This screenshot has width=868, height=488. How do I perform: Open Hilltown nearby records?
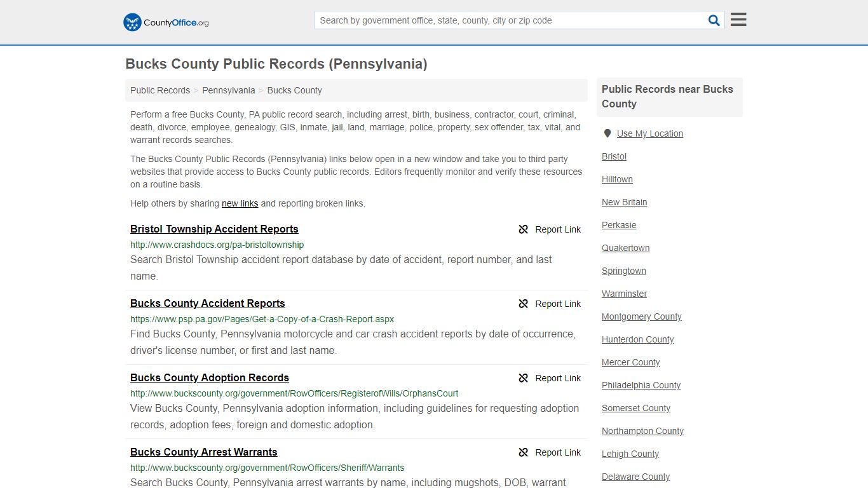617,179
